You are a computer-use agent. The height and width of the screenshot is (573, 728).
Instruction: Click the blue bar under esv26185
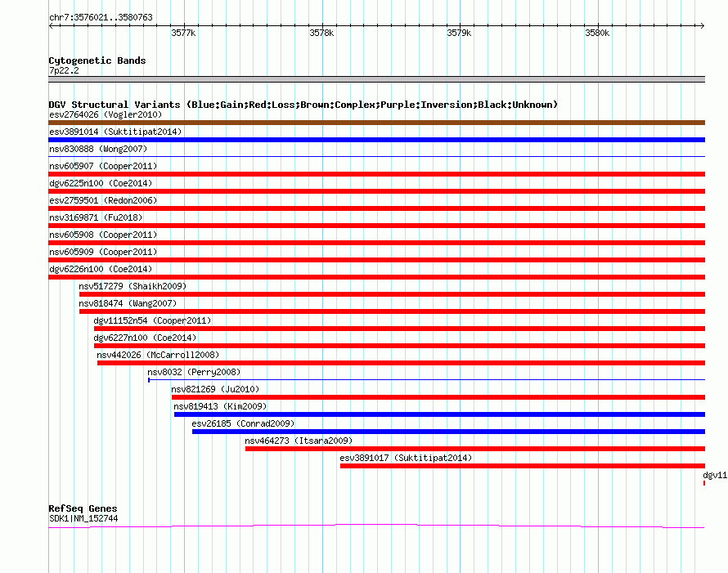[x=448, y=432]
